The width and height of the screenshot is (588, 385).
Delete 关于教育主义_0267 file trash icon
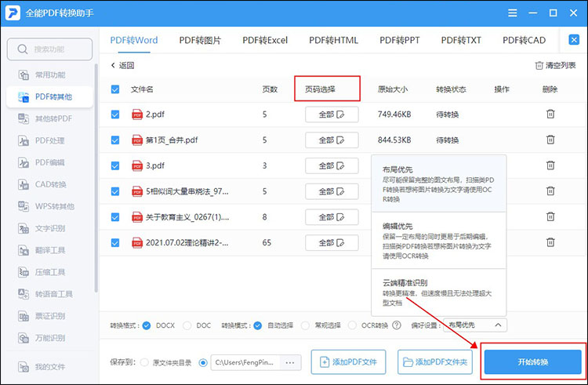click(550, 216)
